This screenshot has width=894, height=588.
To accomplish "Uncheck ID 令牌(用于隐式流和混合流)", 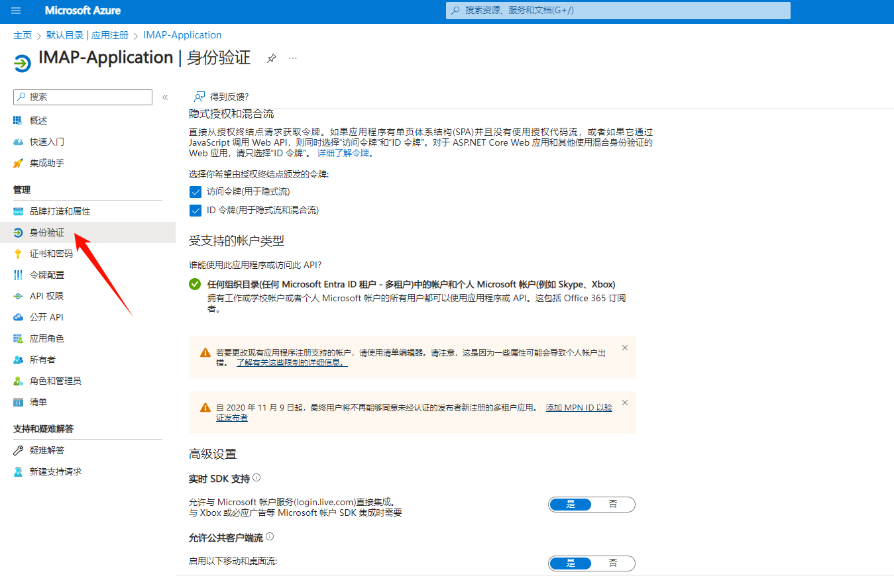I will 194,210.
